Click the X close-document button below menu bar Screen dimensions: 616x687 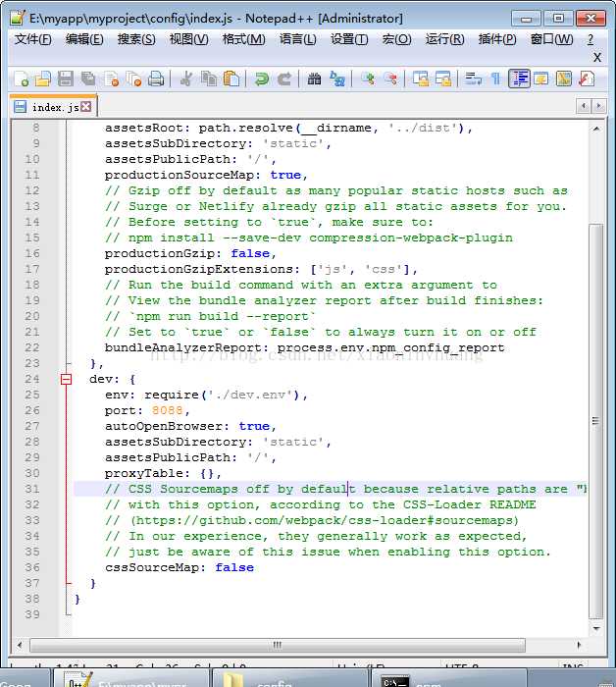coord(597,57)
